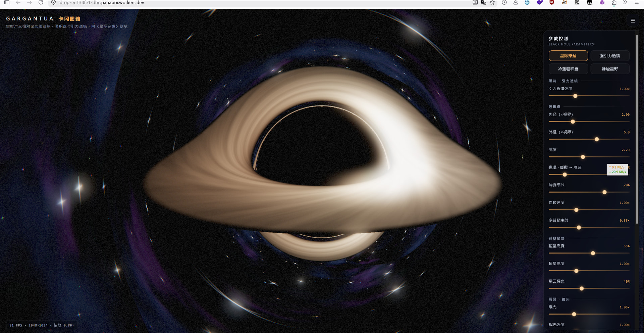
Task: Select the 静谧星野 preset
Action: (610, 69)
